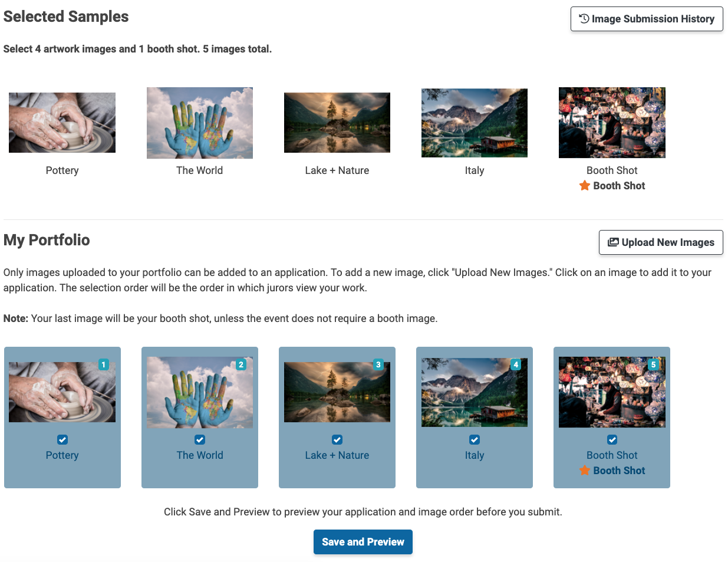Viewport: 728px width, 562px height.
Task: Click the orange star under Selected Samples
Action: tap(585, 186)
